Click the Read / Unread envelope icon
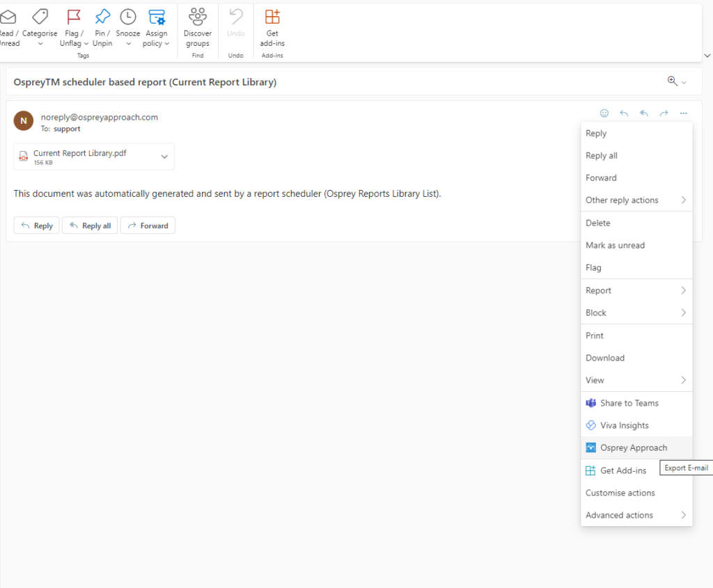713x588 pixels. tap(8, 17)
